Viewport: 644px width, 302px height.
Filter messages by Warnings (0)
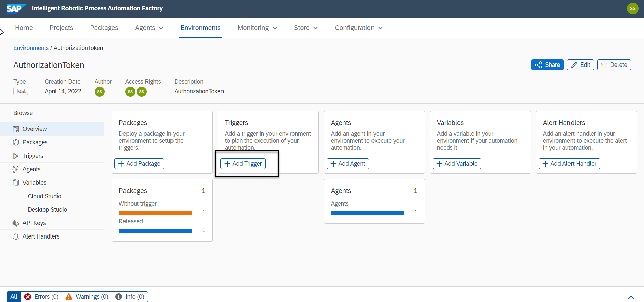click(87, 297)
